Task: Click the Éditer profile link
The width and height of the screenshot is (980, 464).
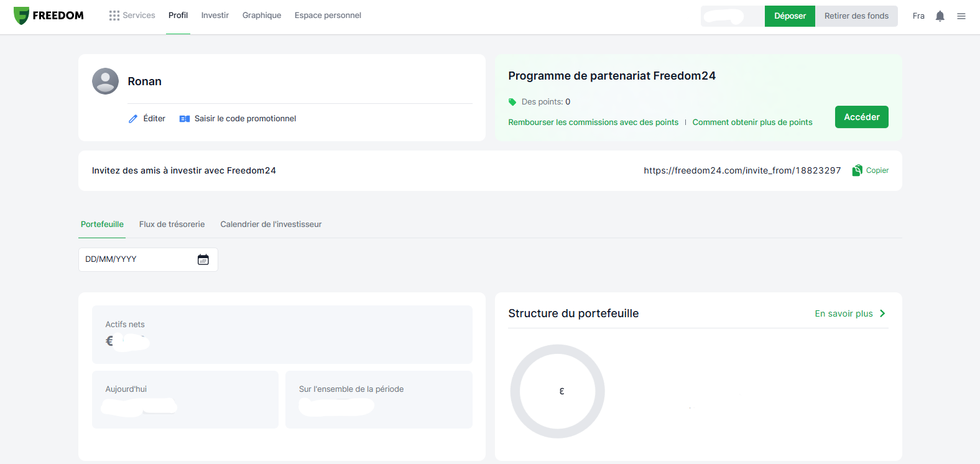Action: click(x=154, y=119)
